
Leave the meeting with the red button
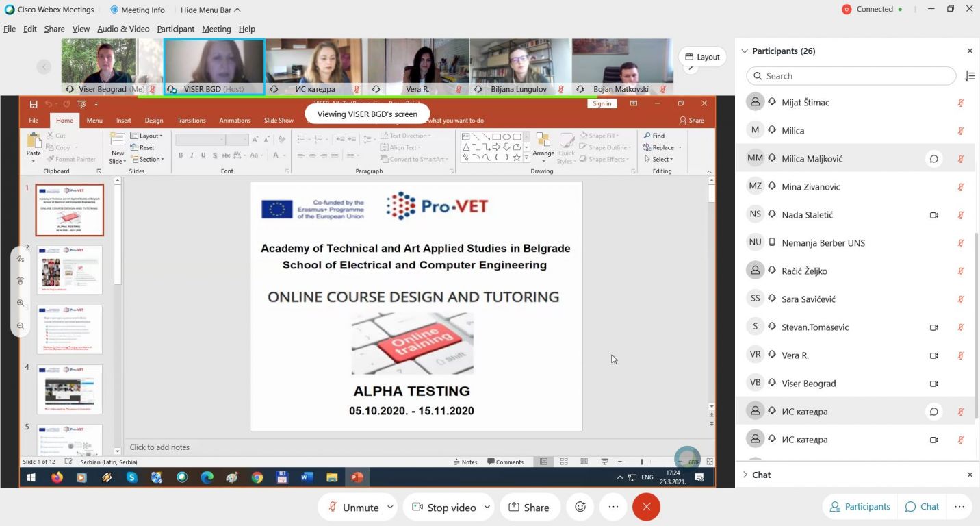646,507
